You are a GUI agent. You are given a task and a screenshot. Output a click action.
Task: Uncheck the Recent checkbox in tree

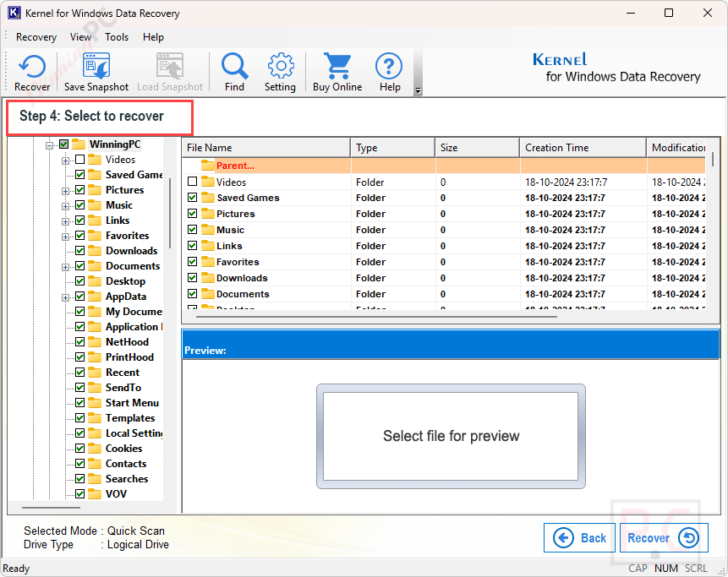pyautogui.click(x=79, y=372)
